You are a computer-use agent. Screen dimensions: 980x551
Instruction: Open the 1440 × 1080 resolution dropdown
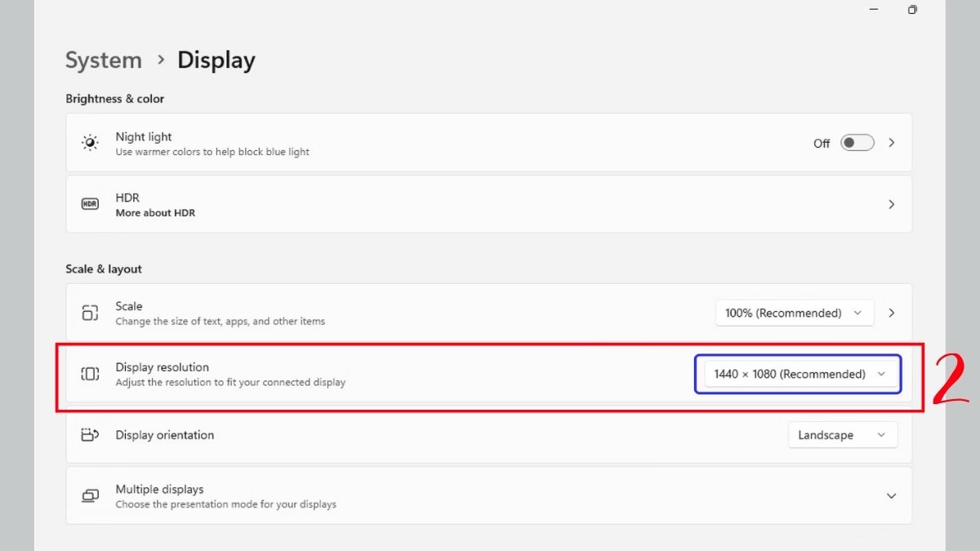click(x=799, y=374)
